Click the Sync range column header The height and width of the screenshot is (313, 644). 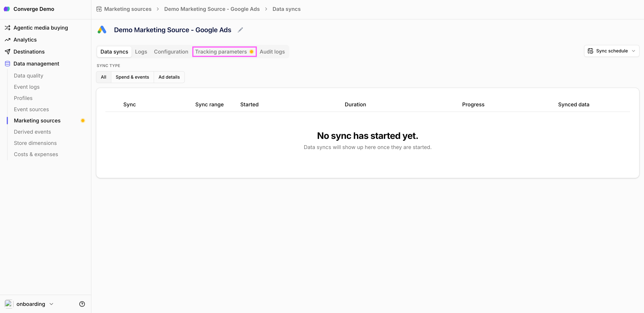click(x=210, y=105)
